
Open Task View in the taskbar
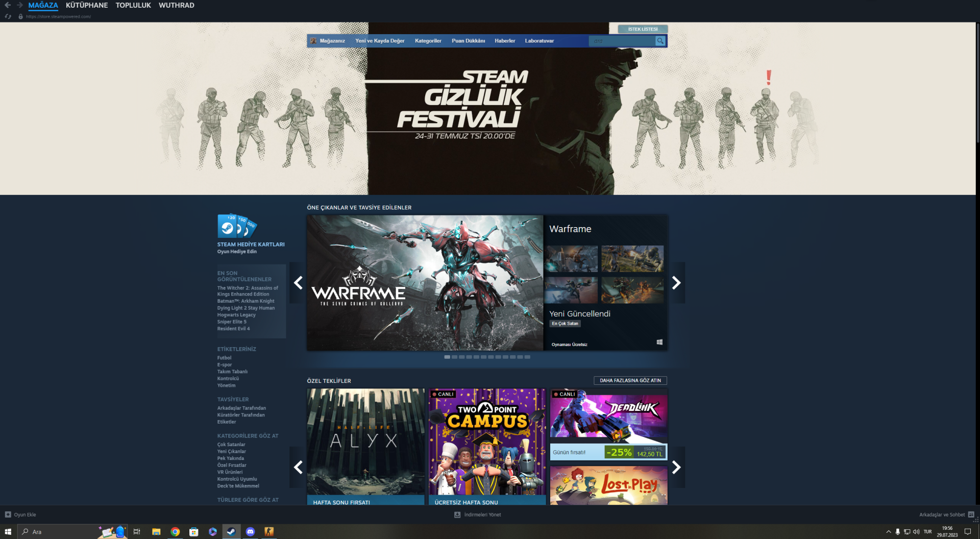[x=137, y=532]
